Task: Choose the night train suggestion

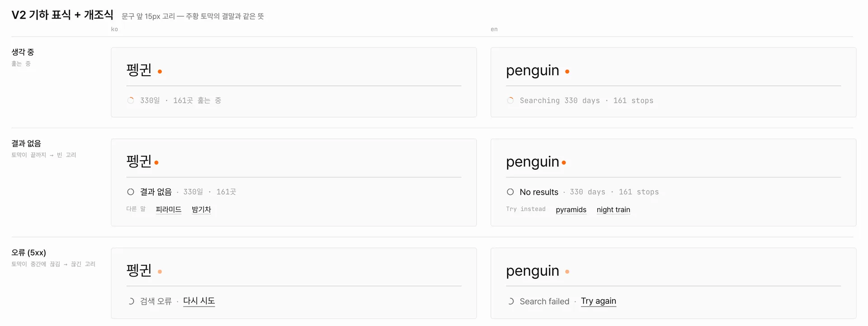Action: pyautogui.click(x=613, y=210)
